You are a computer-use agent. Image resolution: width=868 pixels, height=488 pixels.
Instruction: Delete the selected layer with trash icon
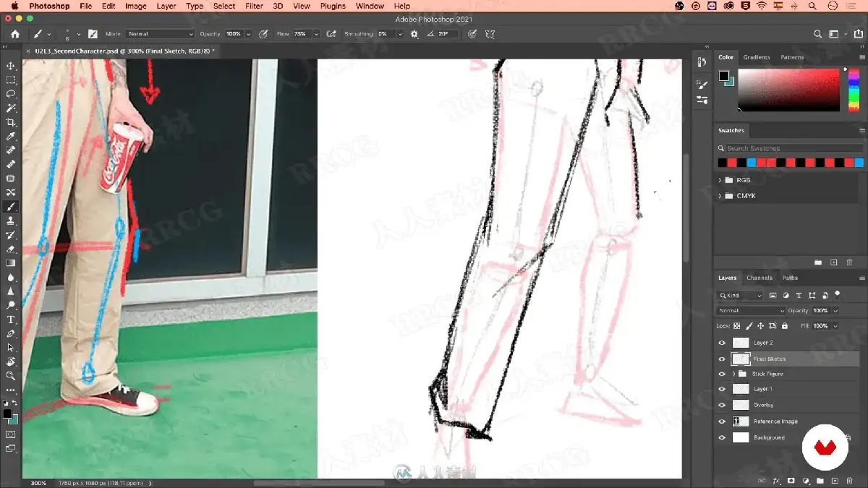coord(849,480)
